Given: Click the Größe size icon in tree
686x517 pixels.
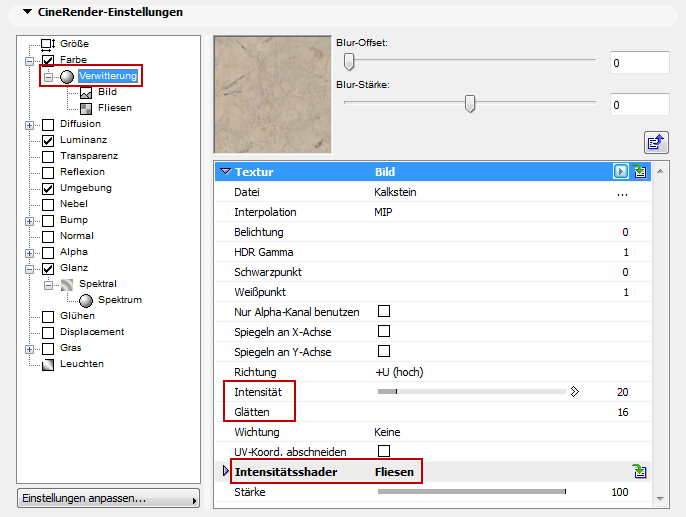Looking at the screenshot, I should pyautogui.click(x=48, y=44).
